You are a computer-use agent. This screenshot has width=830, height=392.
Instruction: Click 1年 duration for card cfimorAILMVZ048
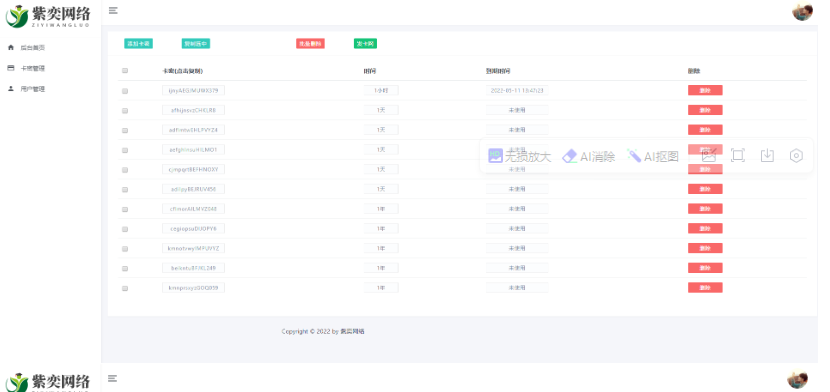pyautogui.click(x=381, y=209)
